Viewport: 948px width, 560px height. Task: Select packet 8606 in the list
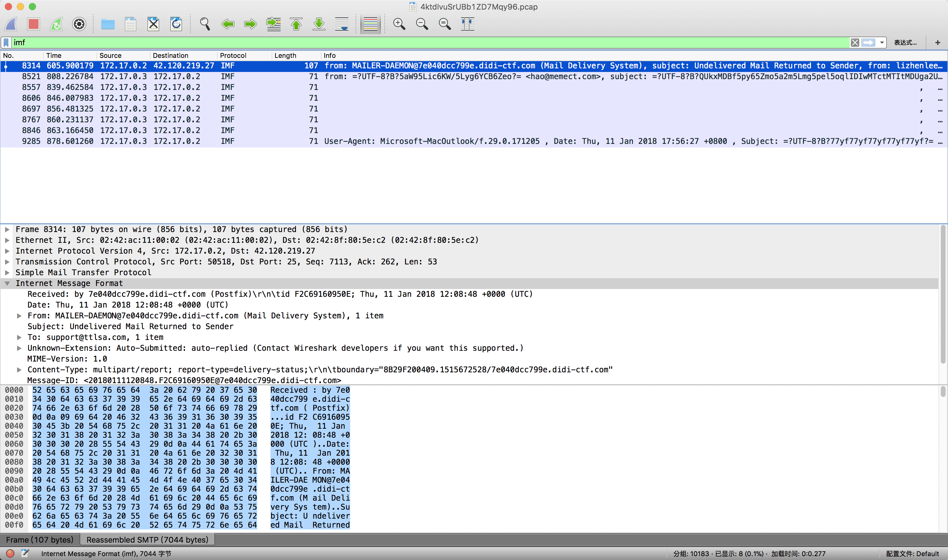(474, 98)
